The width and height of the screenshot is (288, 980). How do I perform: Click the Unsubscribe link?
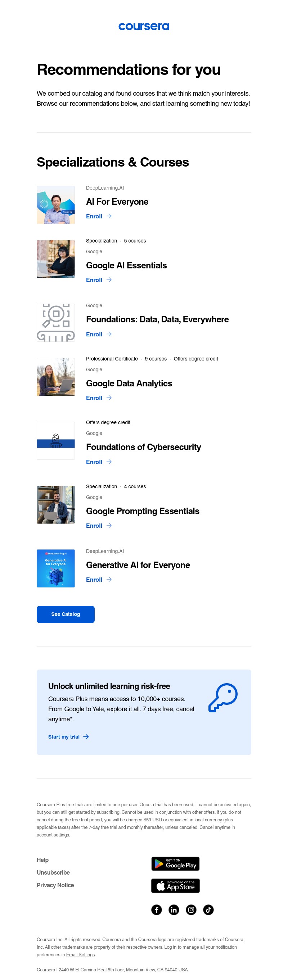(x=53, y=872)
